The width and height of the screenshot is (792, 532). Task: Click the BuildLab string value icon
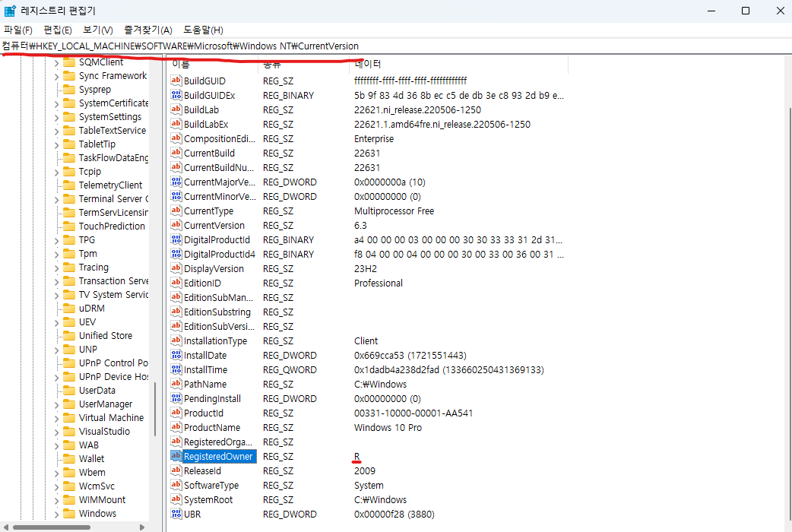tap(176, 109)
